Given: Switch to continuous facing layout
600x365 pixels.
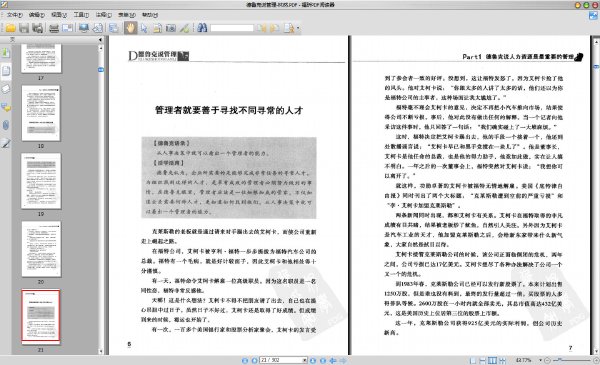Looking at the screenshot, I should (502, 360).
